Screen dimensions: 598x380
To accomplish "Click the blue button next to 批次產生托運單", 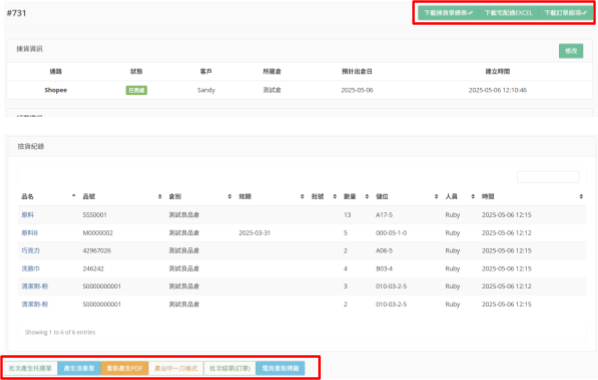I will [x=79, y=368].
